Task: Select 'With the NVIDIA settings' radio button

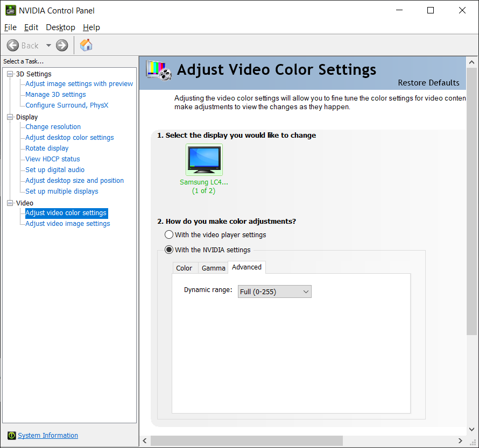Action: coord(169,250)
